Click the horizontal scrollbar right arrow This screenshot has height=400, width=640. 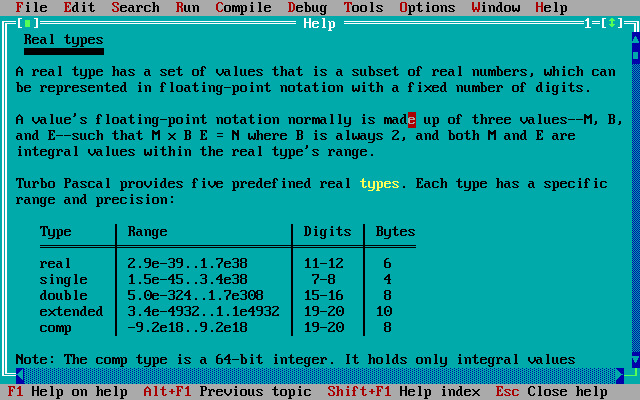tap(620, 376)
